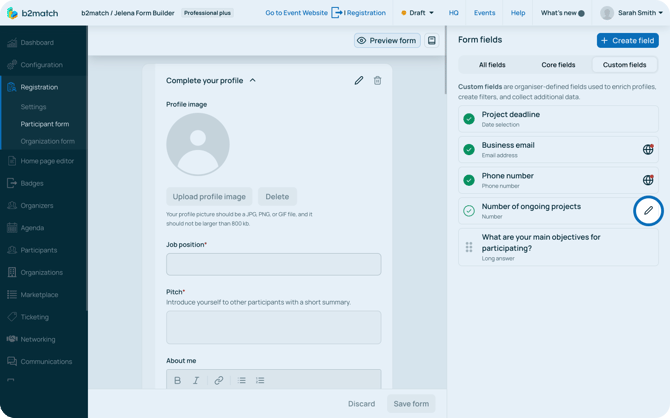Screen dimensions: 670x418
Task: Click the Pitch text area
Action: [273, 327]
